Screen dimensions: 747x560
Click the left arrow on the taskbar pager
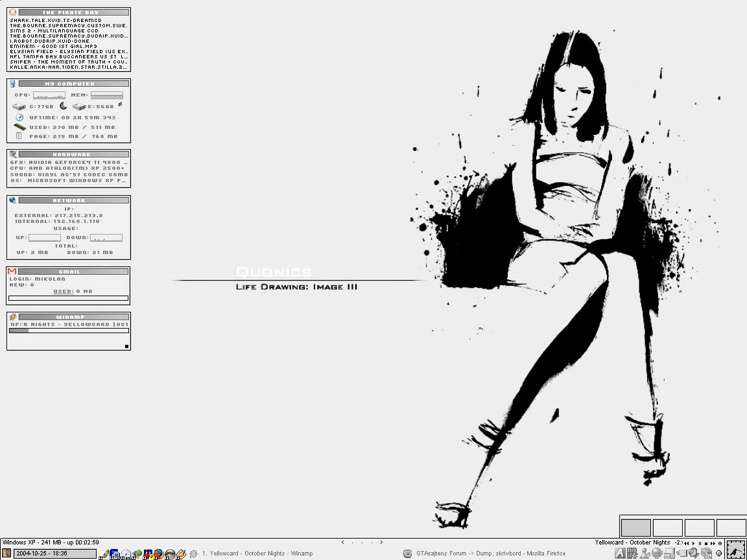click(342, 542)
